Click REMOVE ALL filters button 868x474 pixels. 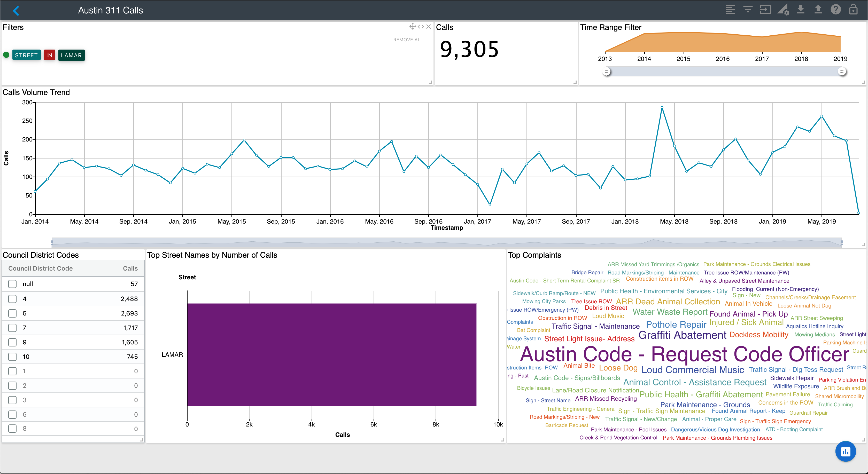[408, 40]
